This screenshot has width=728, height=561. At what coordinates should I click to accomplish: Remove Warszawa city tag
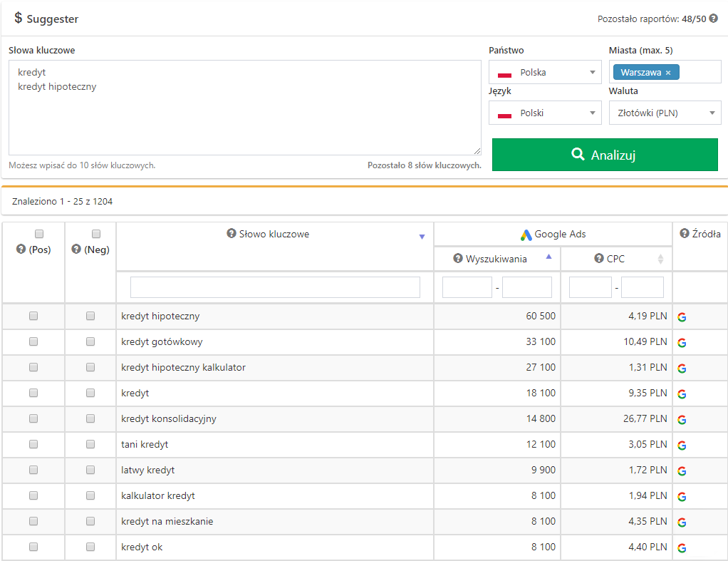click(x=668, y=73)
